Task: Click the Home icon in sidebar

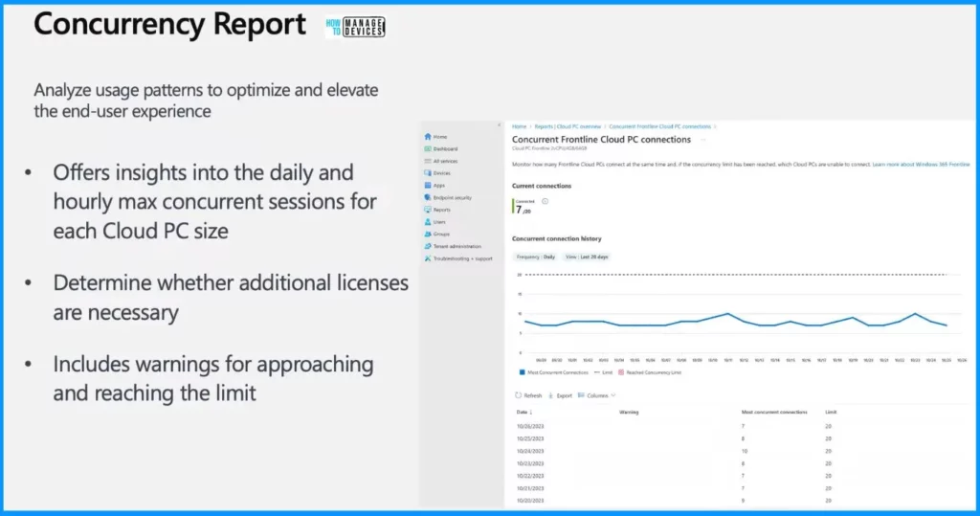Action: pos(428,136)
